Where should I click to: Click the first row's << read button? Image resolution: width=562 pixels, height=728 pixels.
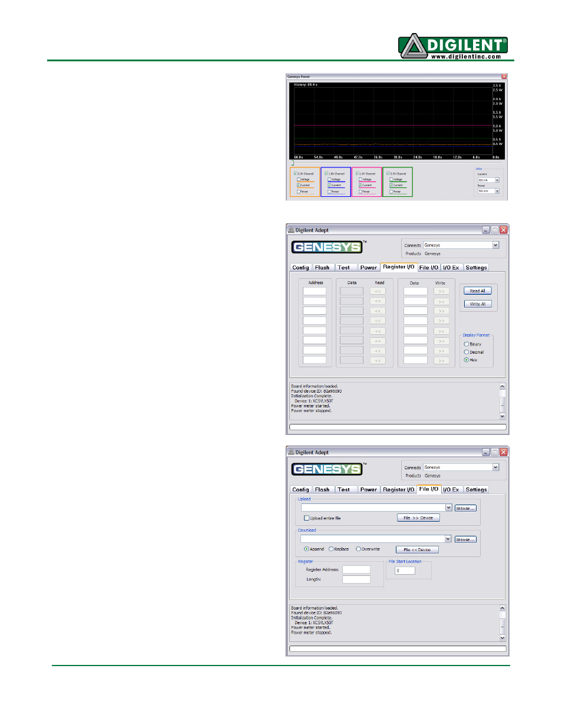coord(378,291)
